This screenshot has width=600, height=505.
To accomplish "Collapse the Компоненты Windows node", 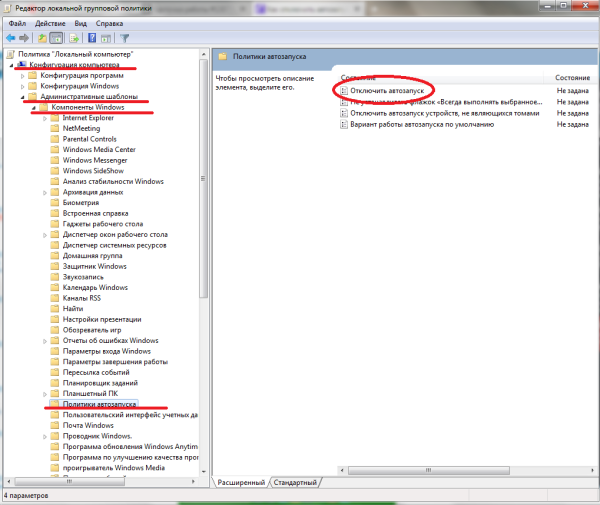I will (34, 108).
